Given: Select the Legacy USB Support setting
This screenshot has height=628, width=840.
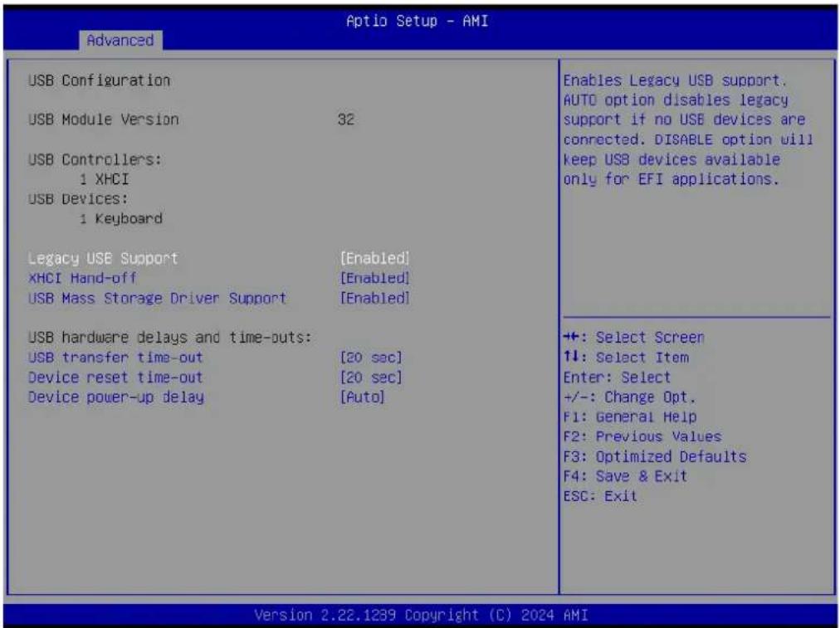Looking at the screenshot, I should (x=103, y=258).
